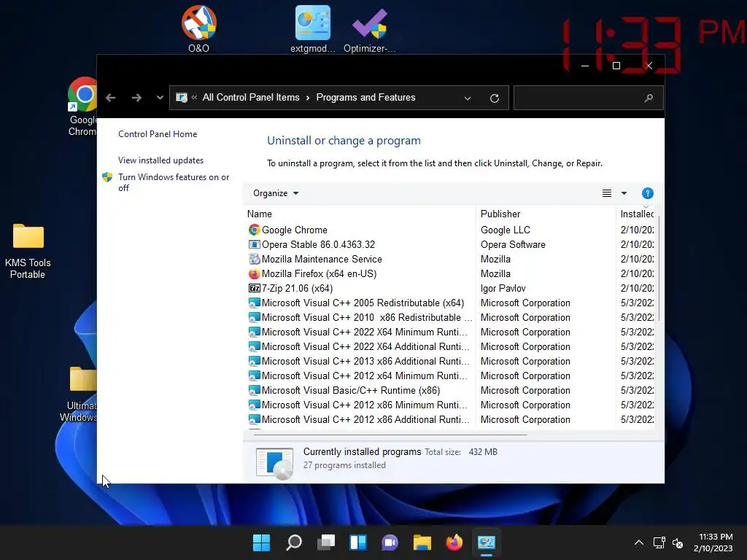
Task: Open the O&O desktop shortcut
Action: pos(198,29)
